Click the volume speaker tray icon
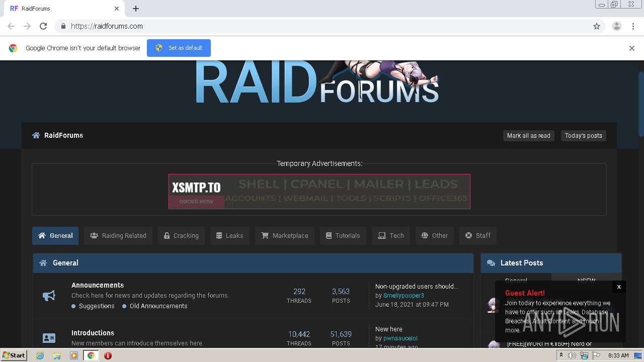This screenshot has width=644, height=362. pos(572,355)
